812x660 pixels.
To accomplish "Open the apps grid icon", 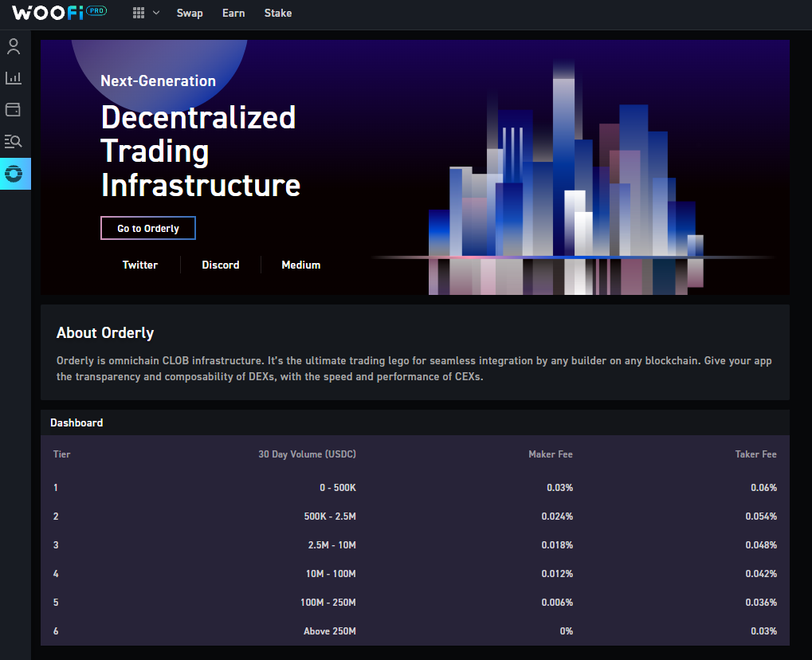I will [139, 13].
